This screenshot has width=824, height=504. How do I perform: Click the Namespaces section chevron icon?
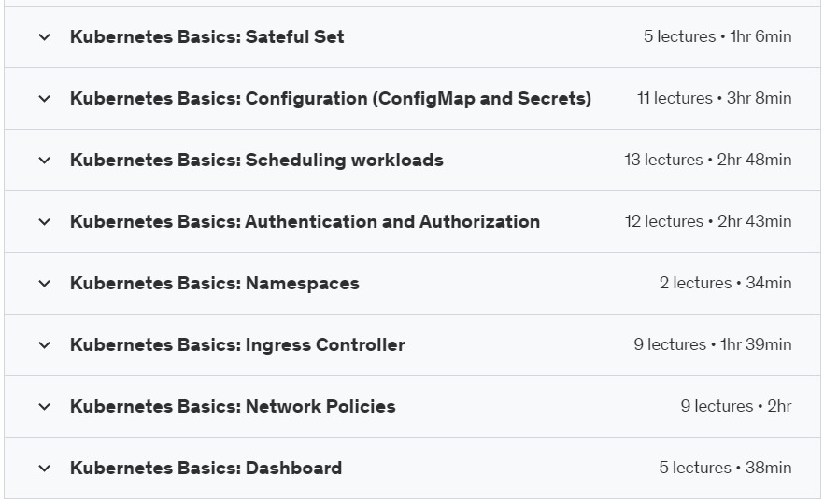click(x=45, y=284)
